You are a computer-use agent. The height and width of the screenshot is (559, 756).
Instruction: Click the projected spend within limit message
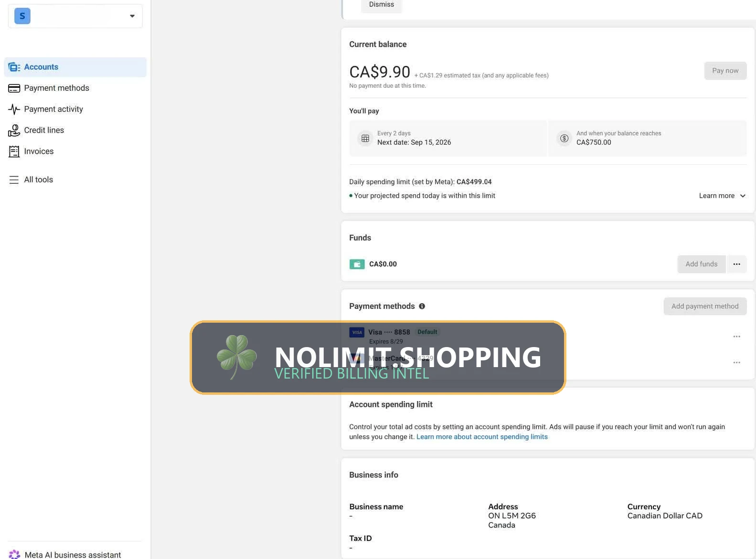pyautogui.click(x=425, y=196)
